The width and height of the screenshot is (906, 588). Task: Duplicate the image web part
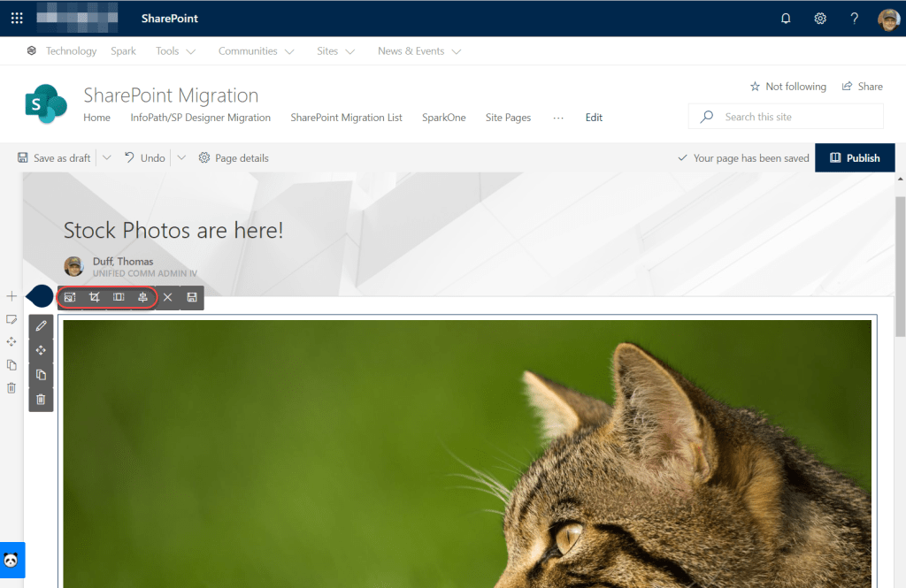(41, 374)
